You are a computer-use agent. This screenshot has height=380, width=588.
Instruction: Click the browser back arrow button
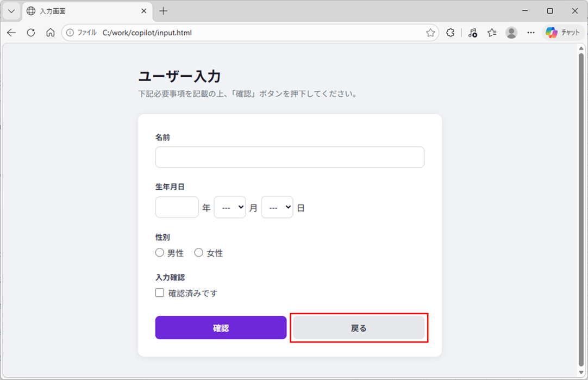(11, 33)
